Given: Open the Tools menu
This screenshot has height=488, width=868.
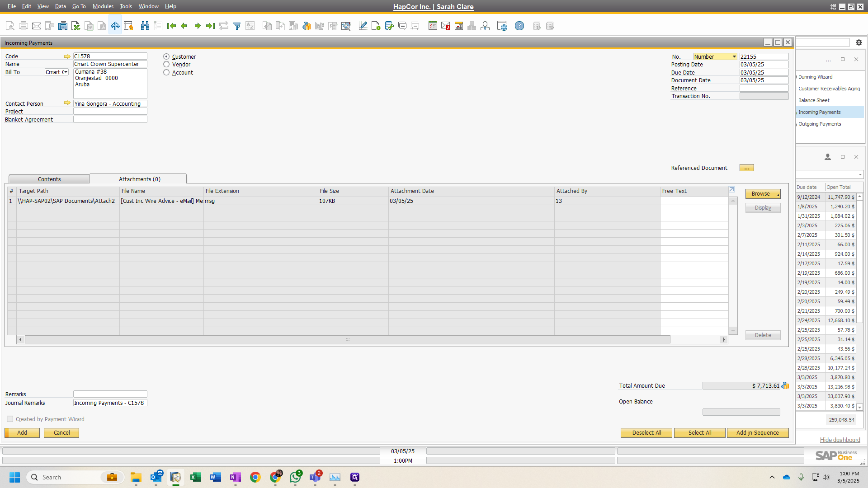Looking at the screenshot, I should 126,6.
